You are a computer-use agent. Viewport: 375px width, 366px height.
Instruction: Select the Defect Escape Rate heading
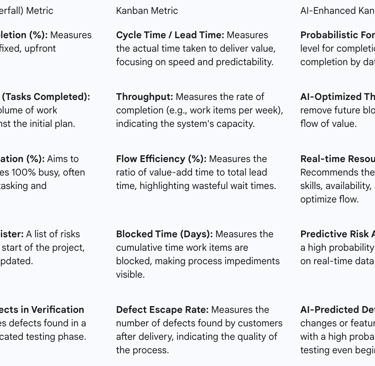(162, 310)
